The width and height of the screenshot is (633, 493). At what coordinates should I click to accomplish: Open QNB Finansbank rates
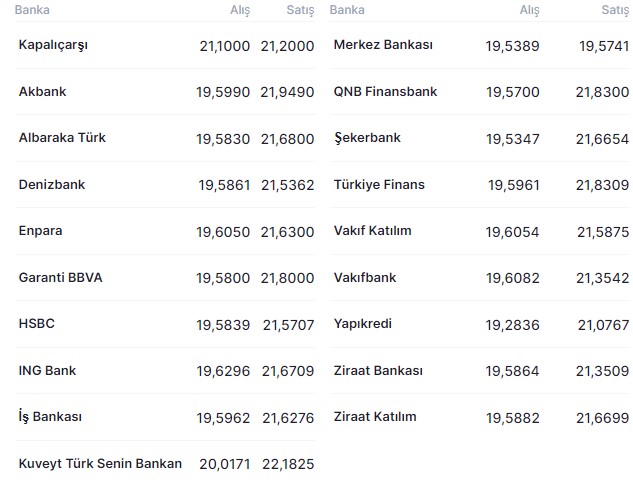coord(385,92)
